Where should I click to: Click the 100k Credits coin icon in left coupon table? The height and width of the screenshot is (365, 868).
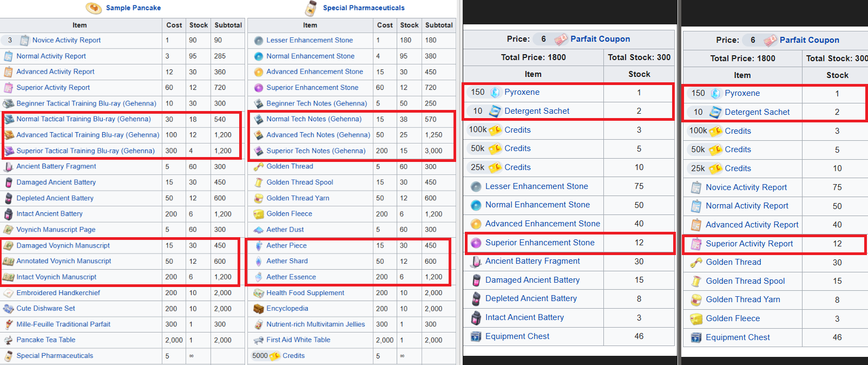coord(495,130)
